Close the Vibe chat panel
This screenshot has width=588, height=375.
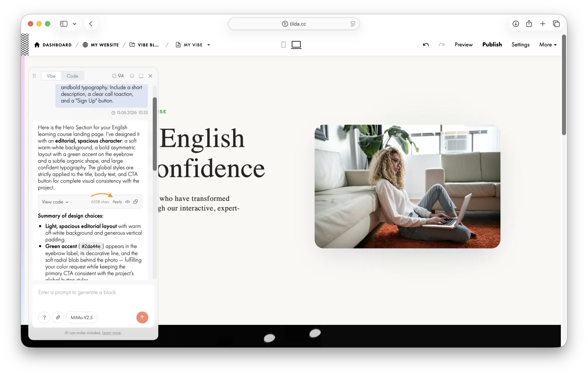tap(150, 76)
